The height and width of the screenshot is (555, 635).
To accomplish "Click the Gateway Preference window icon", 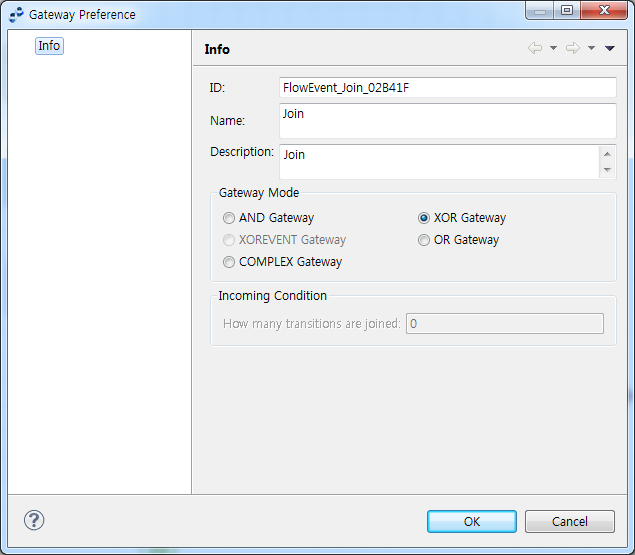I will click(x=16, y=15).
